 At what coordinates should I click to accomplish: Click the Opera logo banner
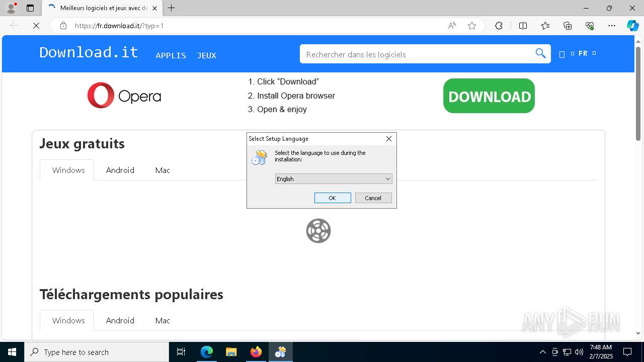(124, 96)
